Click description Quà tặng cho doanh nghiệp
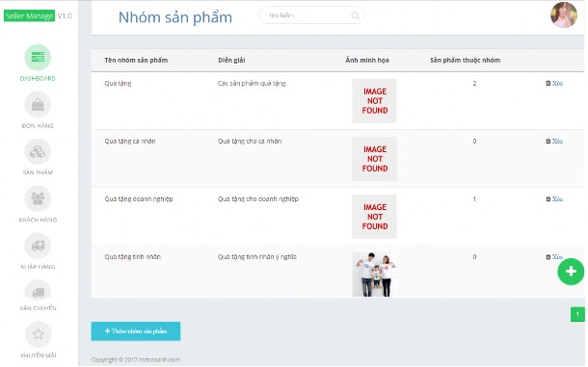This screenshot has height=367, width=588. (x=258, y=199)
